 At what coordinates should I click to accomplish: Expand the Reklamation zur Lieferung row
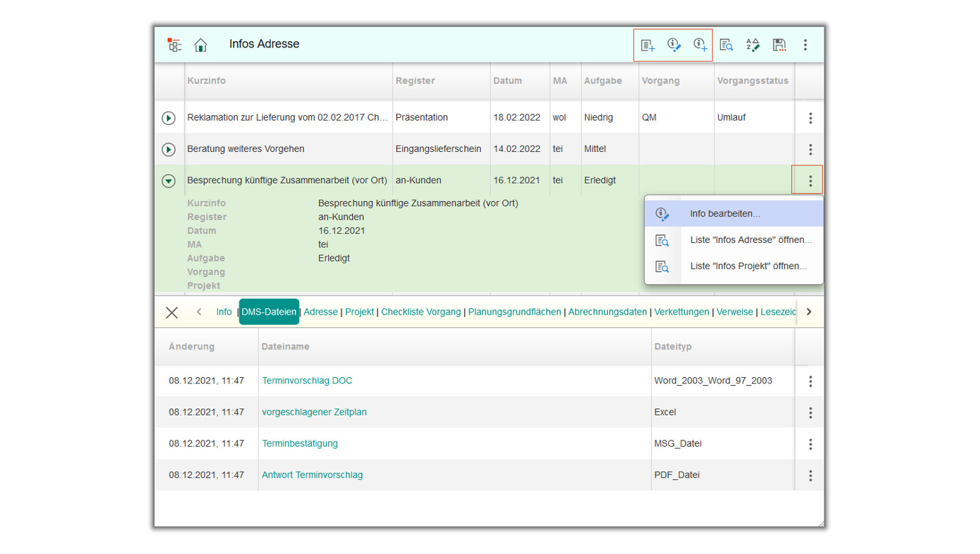click(x=168, y=118)
